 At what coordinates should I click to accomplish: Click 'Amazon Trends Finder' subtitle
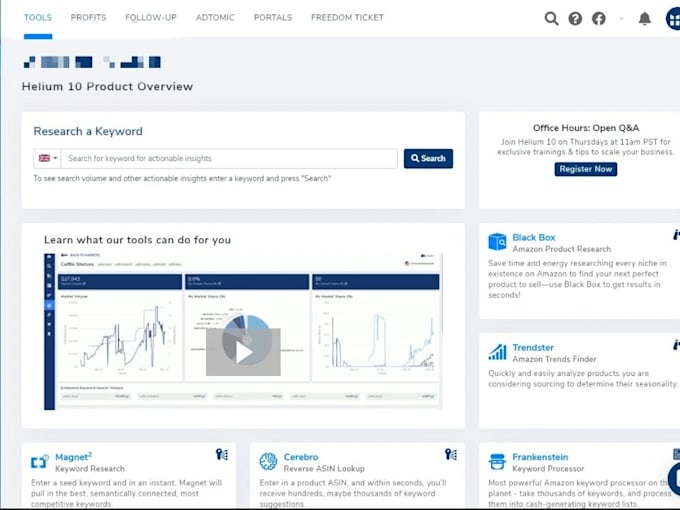pos(554,359)
